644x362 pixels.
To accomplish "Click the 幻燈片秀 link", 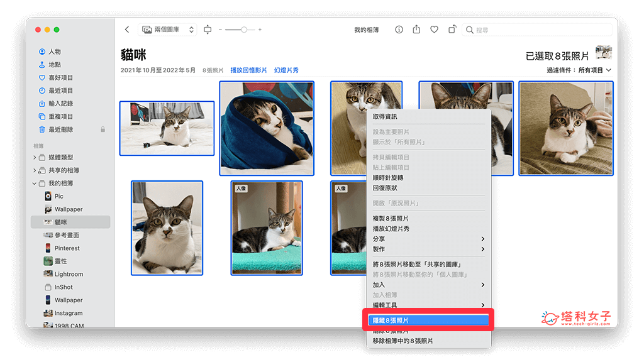I will coord(286,70).
